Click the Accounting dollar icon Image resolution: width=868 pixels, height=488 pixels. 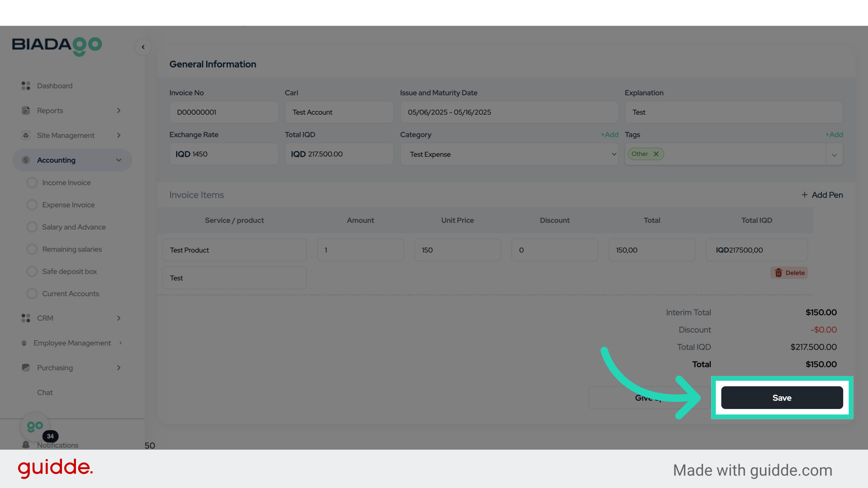click(26, 160)
